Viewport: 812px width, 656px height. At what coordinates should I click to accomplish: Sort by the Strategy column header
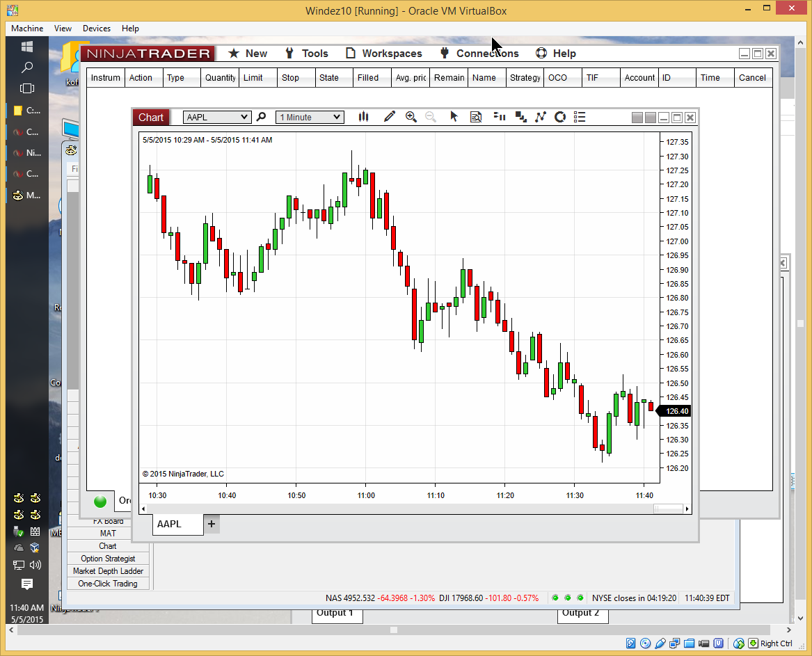pyautogui.click(x=525, y=78)
